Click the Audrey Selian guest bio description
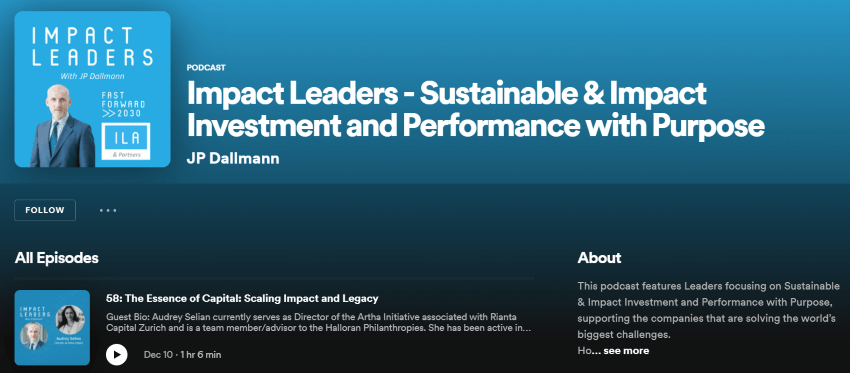Viewport: 850px width, 373px height. pos(318,323)
